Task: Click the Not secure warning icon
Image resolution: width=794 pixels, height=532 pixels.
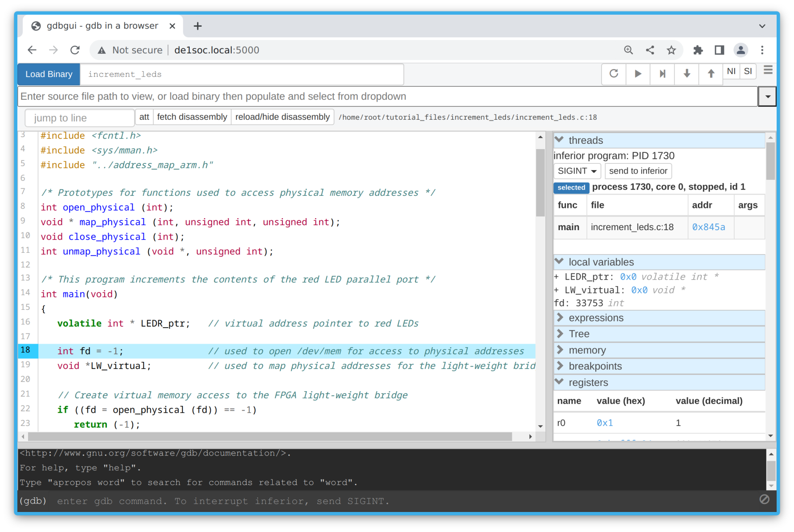Action: (x=102, y=50)
